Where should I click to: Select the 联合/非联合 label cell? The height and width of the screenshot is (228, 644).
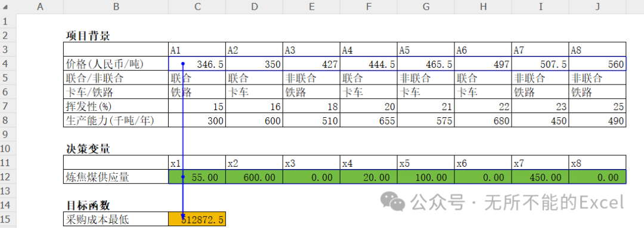pyautogui.click(x=116, y=77)
